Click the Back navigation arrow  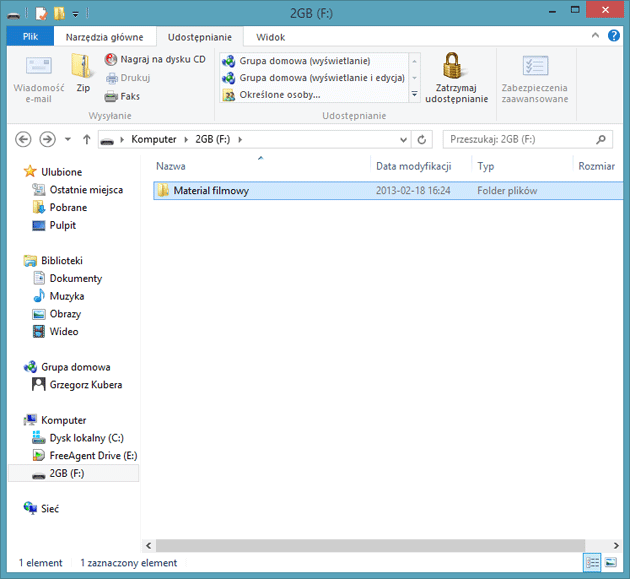23,139
